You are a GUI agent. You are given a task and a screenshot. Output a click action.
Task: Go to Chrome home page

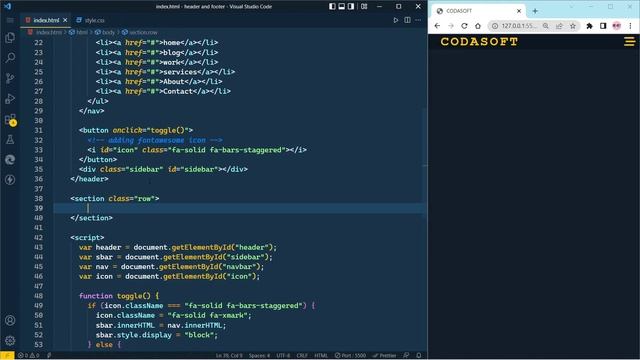click(478, 26)
